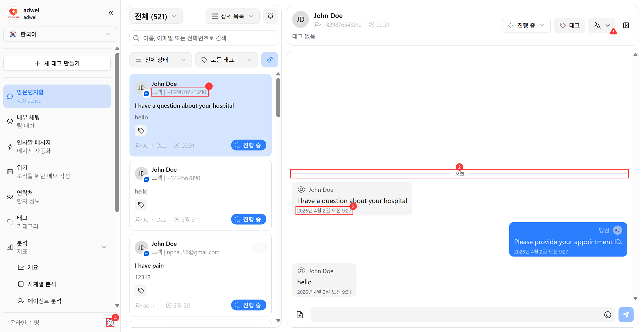Click the notification bell icon
The width and height of the screenshot is (644, 332).
coord(270,16)
